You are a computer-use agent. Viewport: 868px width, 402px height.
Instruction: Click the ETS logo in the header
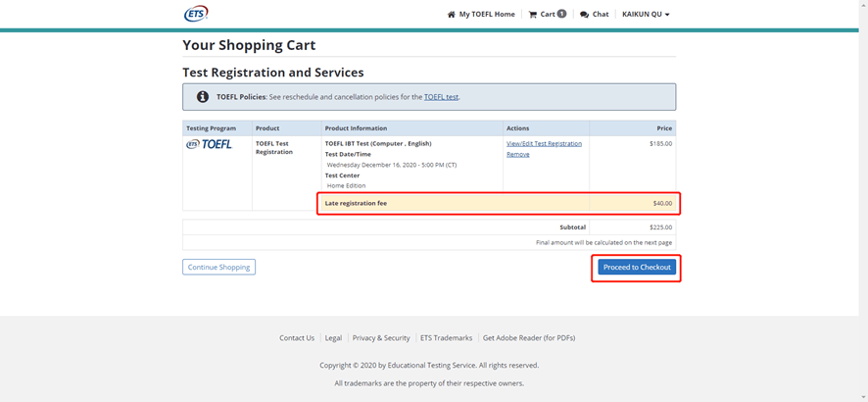pos(196,14)
